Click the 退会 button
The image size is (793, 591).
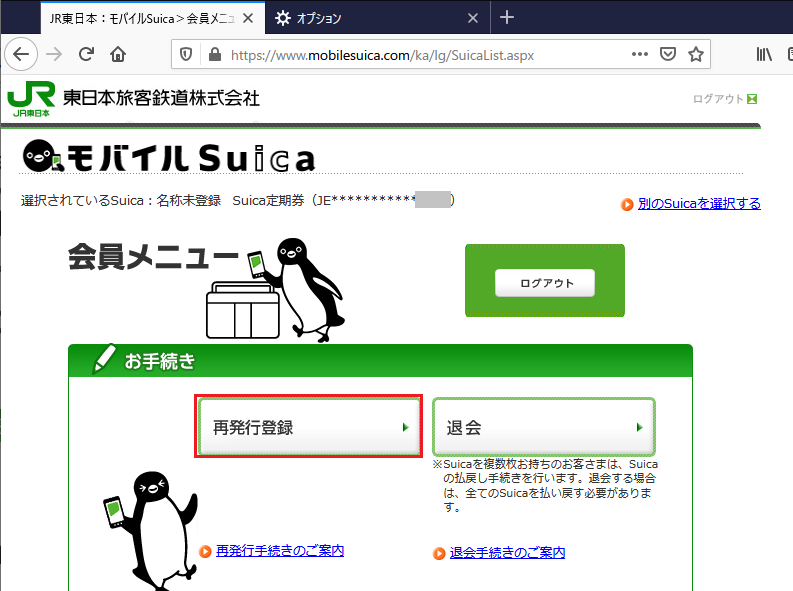coord(543,427)
